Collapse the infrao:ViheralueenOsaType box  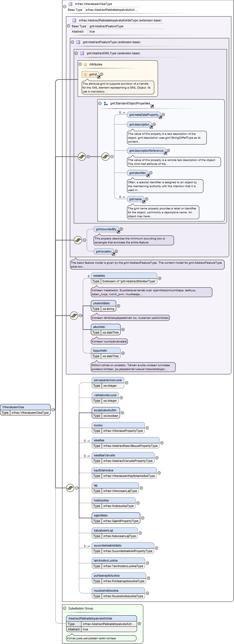pyautogui.click(x=64, y=6)
